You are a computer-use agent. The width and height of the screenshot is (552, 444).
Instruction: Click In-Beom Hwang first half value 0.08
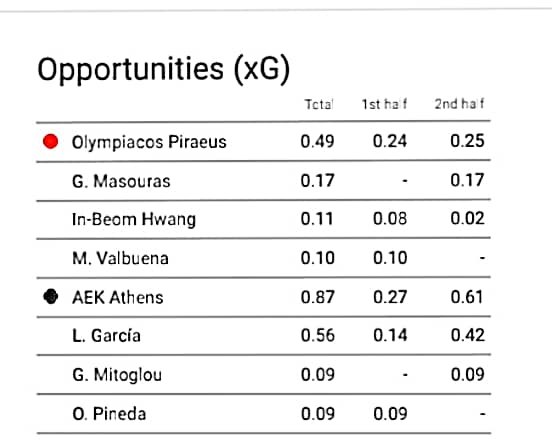click(x=390, y=219)
